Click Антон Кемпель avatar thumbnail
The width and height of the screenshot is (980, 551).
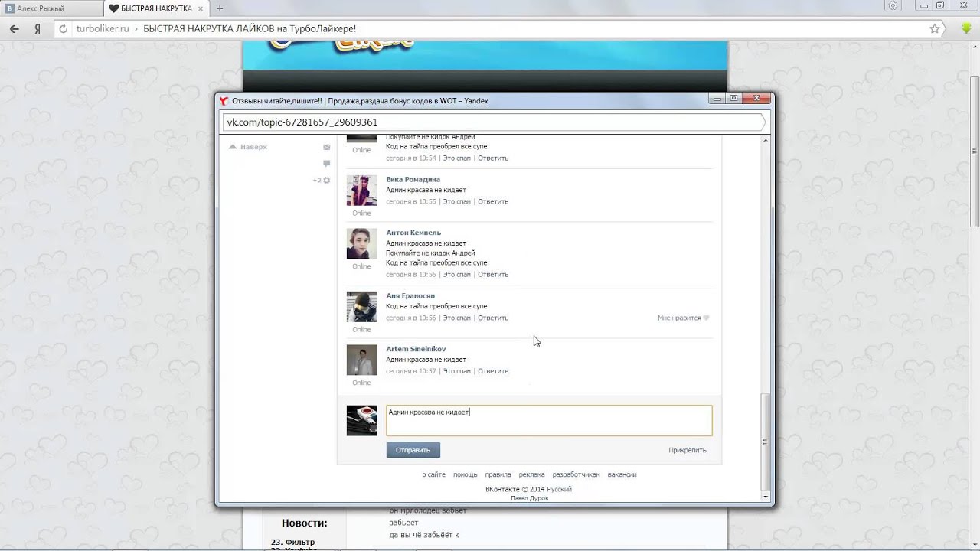pyautogui.click(x=362, y=243)
